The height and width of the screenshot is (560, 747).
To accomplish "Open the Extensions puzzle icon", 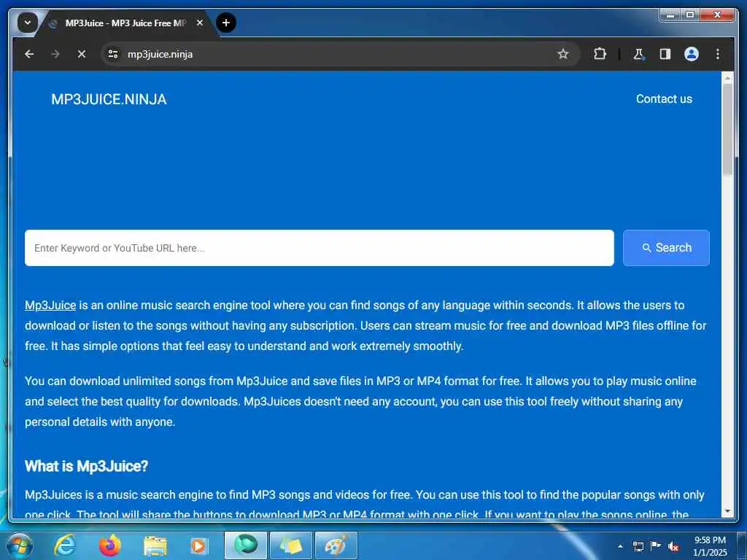I will [x=600, y=54].
